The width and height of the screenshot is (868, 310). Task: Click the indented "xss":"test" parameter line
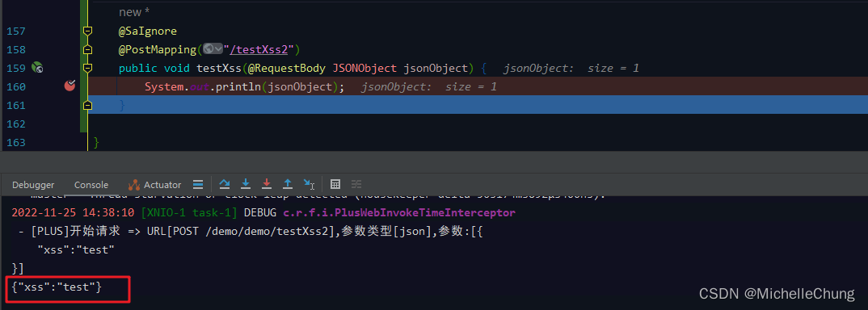[76, 249]
